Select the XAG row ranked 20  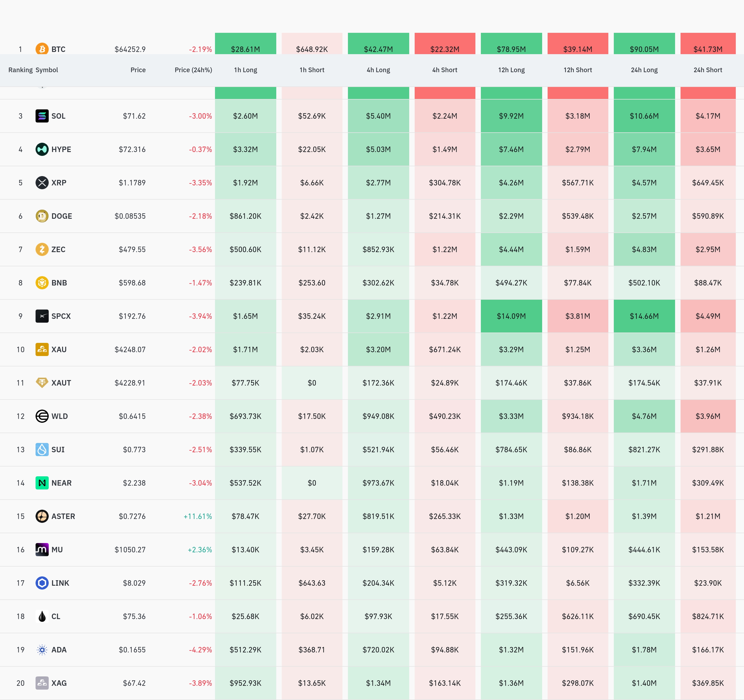coord(372,683)
